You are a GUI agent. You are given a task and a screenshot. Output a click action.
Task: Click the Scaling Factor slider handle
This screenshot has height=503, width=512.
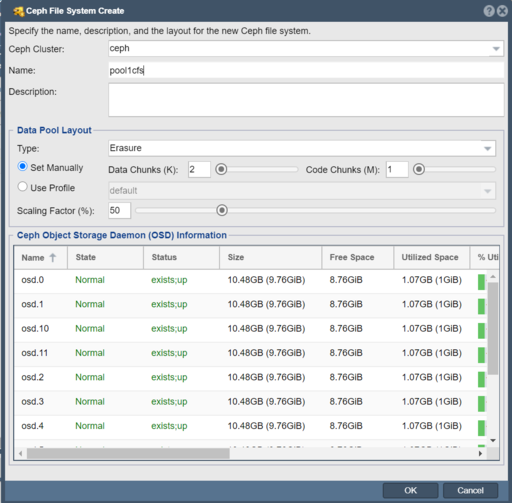point(222,210)
